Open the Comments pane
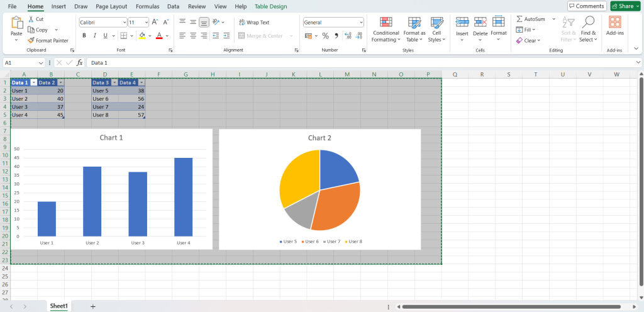The image size is (644, 312). [586, 6]
